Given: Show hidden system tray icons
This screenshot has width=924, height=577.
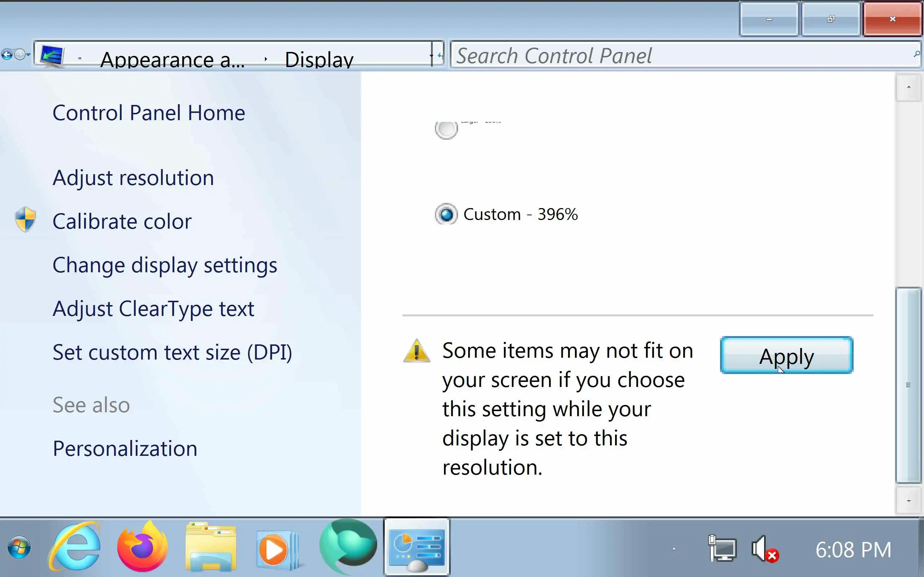Looking at the screenshot, I should click(x=674, y=549).
